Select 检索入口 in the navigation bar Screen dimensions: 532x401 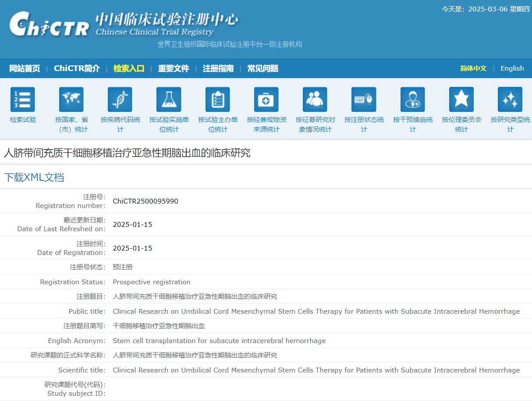pyautogui.click(x=129, y=68)
